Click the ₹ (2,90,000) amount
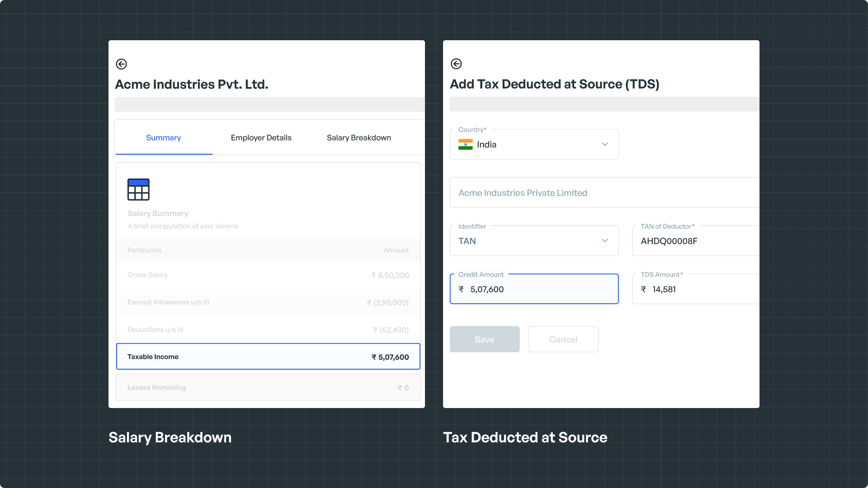868x488 pixels. (x=387, y=303)
